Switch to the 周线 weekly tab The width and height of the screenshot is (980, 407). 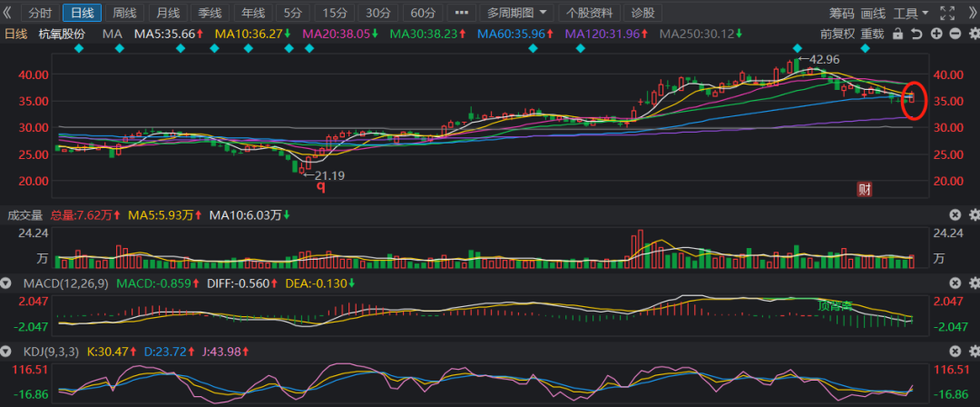[x=124, y=13]
